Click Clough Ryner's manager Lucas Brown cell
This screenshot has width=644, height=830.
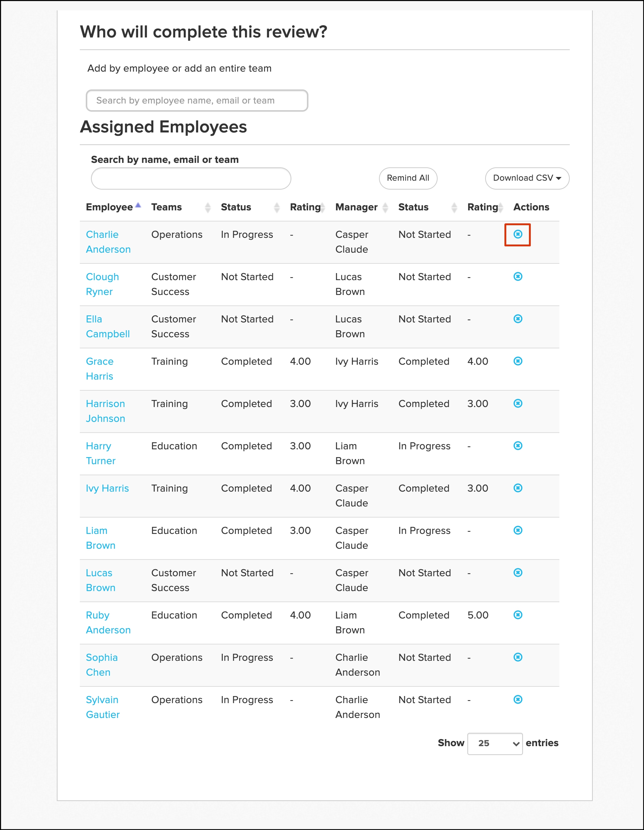tap(350, 284)
